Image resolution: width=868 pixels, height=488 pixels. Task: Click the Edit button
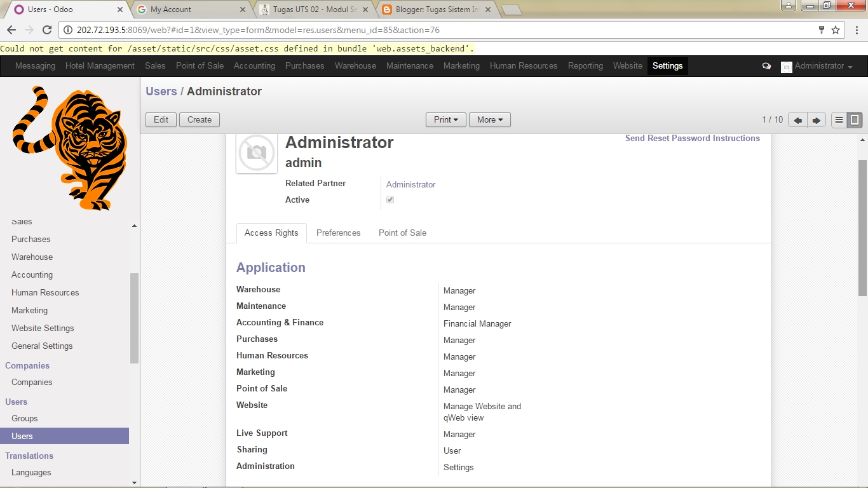click(161, 119)
